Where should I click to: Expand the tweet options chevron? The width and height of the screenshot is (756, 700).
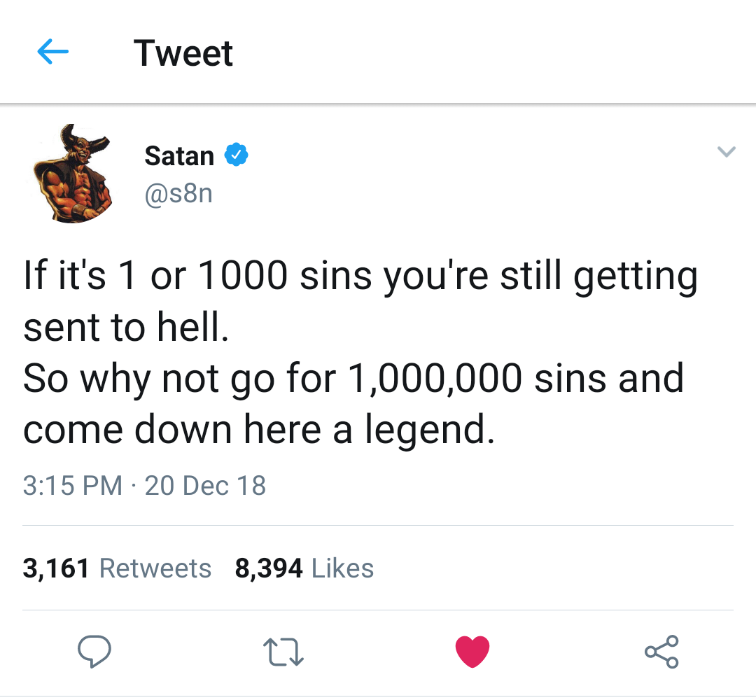727,152
